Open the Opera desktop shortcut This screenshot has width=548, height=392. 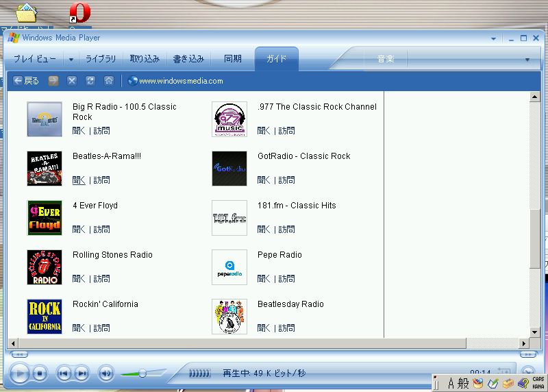[79, 13]
